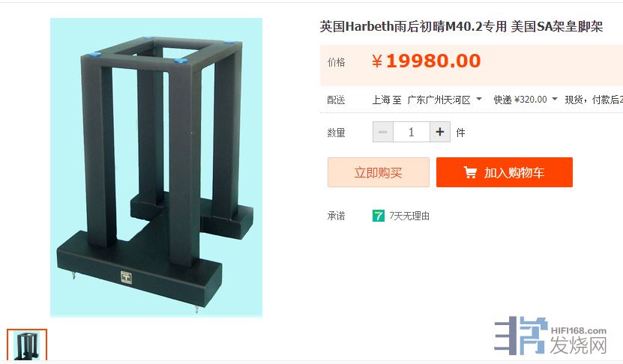
Task: Click the green 7-day return icon
Action: [x=379, y=216]
